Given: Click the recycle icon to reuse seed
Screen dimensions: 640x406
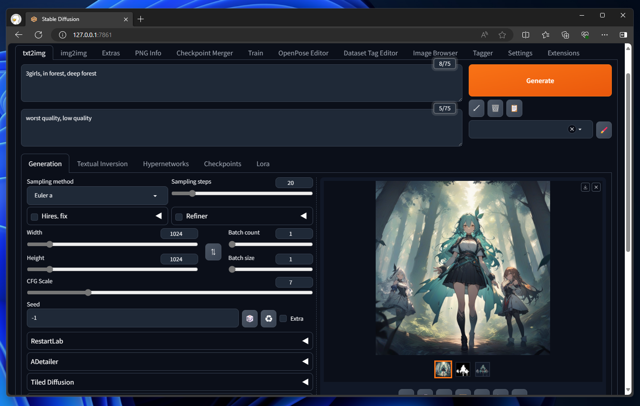Looking at the screenshot, I should click(268, 319).
